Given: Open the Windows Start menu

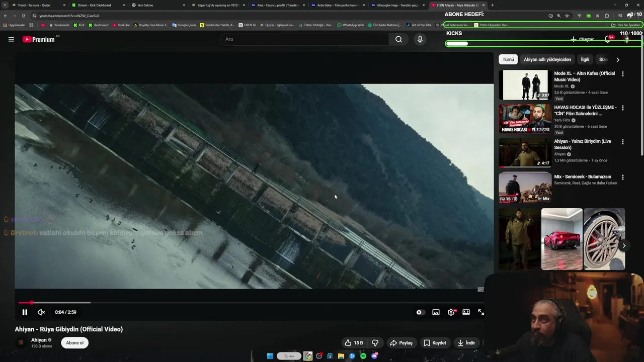Looking at the screenshot, I should (x=270, y=356).
